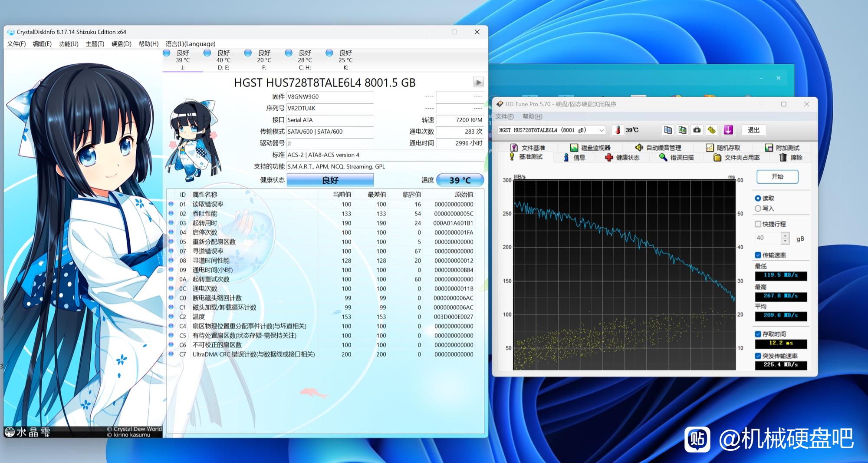Click the blue status orb of attribute 09 通电时间(小时)
This screenshot has width=868, height=463.
pos(171,270)
